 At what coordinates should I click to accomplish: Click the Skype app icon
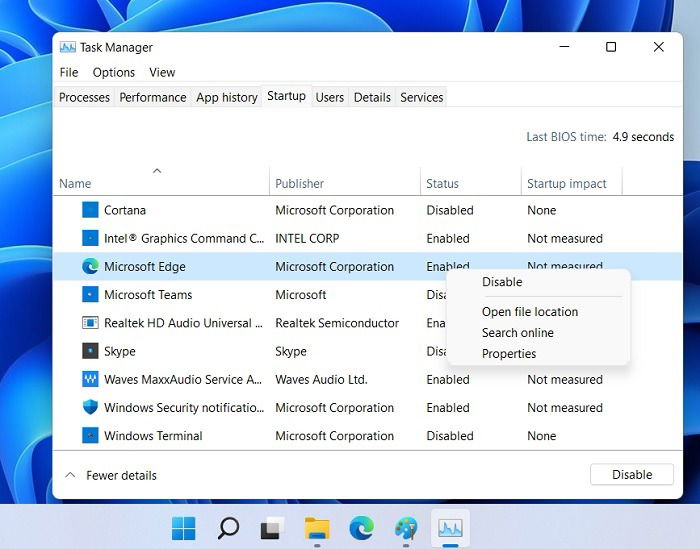point(90,351)
